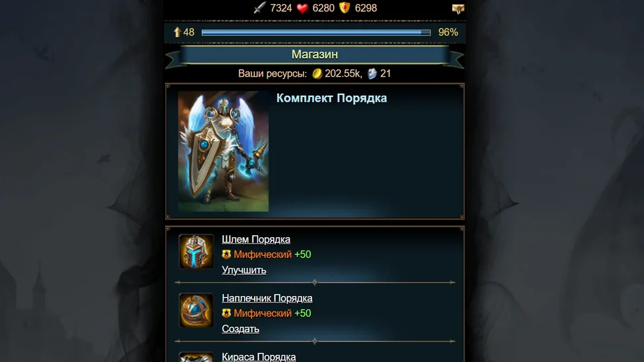Click the golden shield defense icon
The height and width of the screenshot is (362, 644).
[344, 8]
